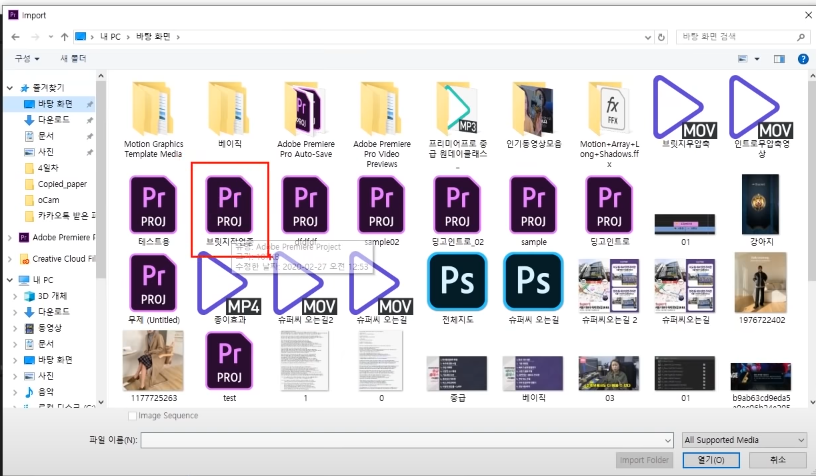Select the 베이직 image thumbnail in the bottom row
Screen dimensions: 816x476
[533, 379]
